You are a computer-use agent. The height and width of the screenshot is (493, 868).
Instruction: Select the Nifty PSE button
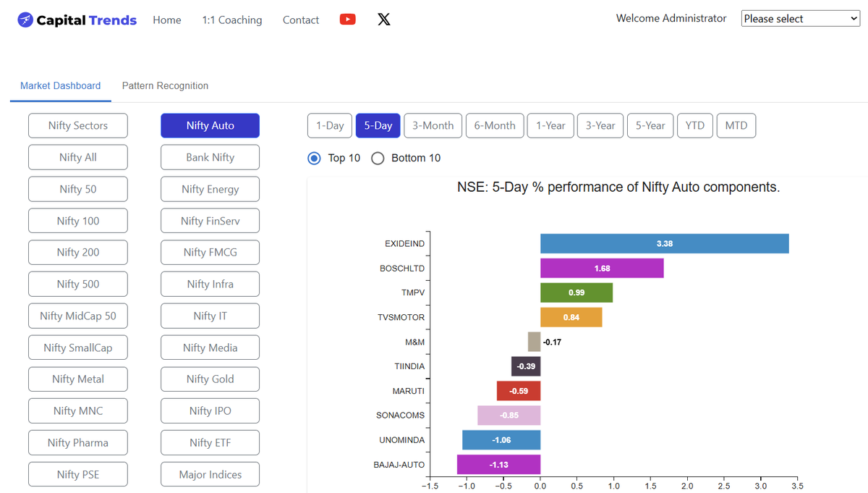click(78, 474)
